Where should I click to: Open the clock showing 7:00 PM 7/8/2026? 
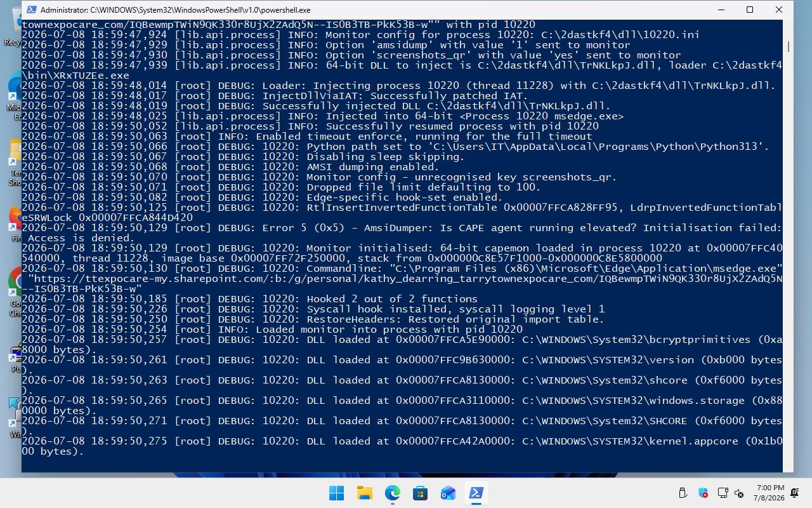(770, 493)
